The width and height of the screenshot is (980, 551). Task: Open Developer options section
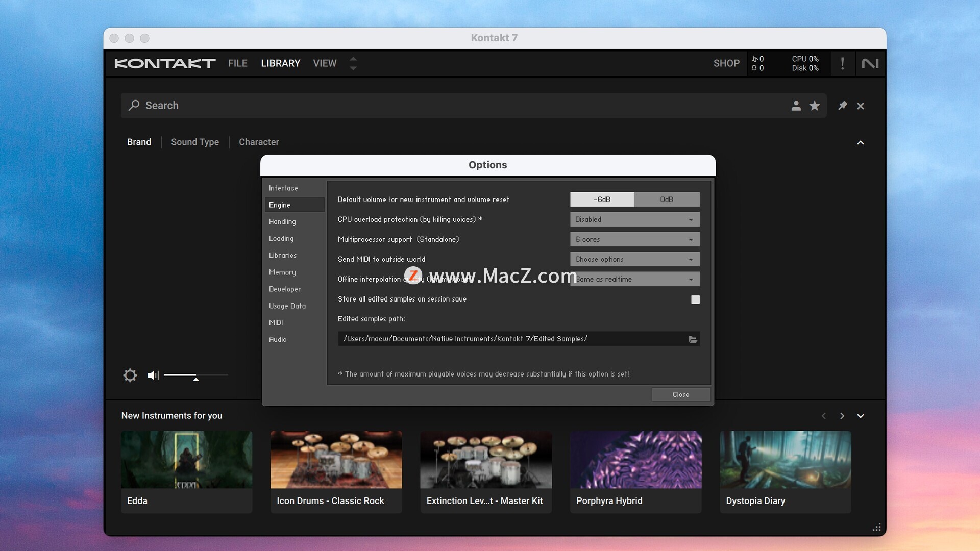click(x=294, y=289)
